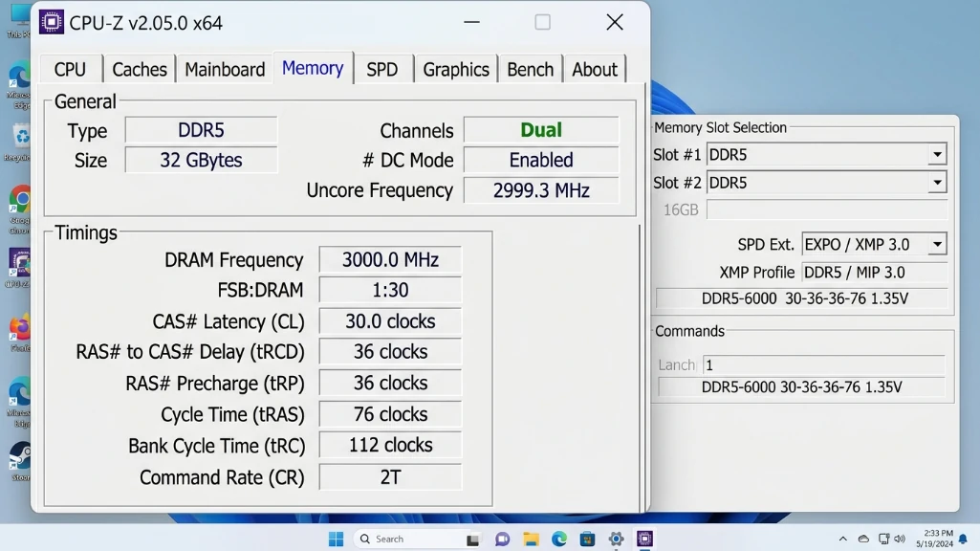Open the About tab
Screen dimensions: 980x551
[x=595, y=69]
